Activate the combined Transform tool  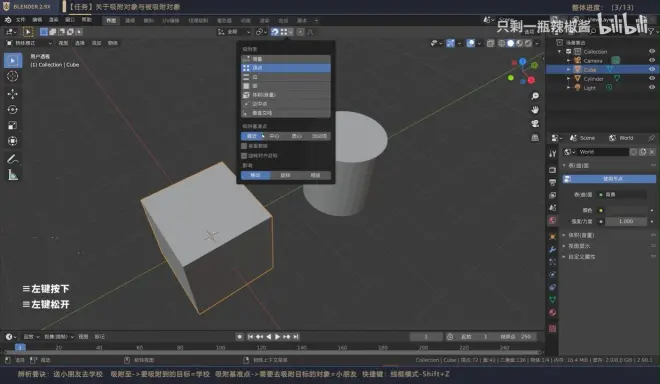[13, 141]
